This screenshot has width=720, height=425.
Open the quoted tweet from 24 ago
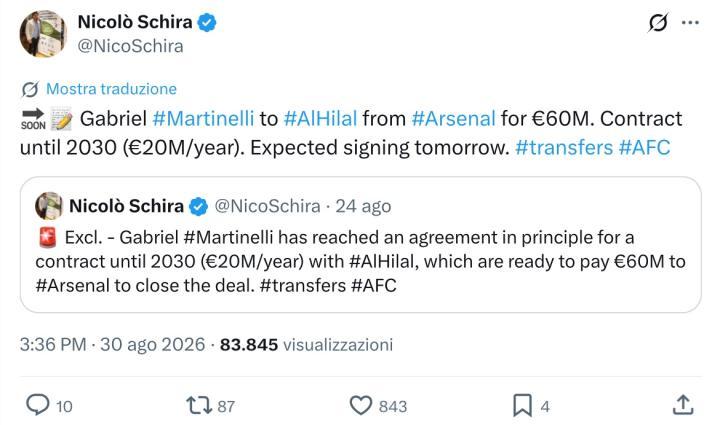click(x=360, y=245)
